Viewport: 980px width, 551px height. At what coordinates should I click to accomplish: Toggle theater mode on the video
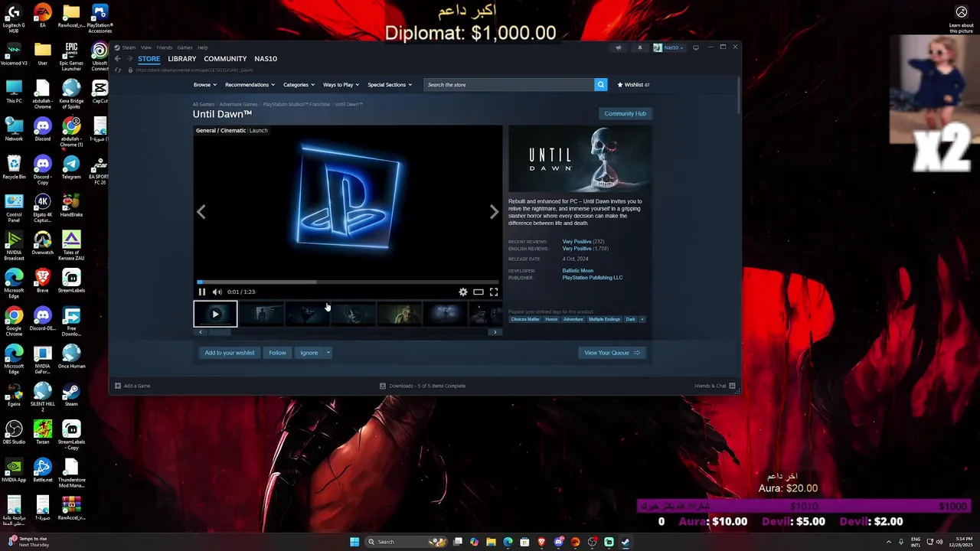(479, 292)
